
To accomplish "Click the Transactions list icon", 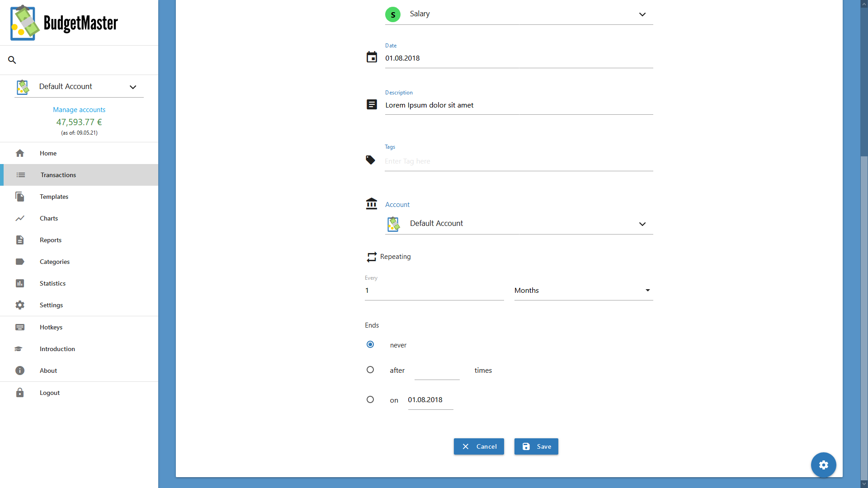I will coord(21,175).
